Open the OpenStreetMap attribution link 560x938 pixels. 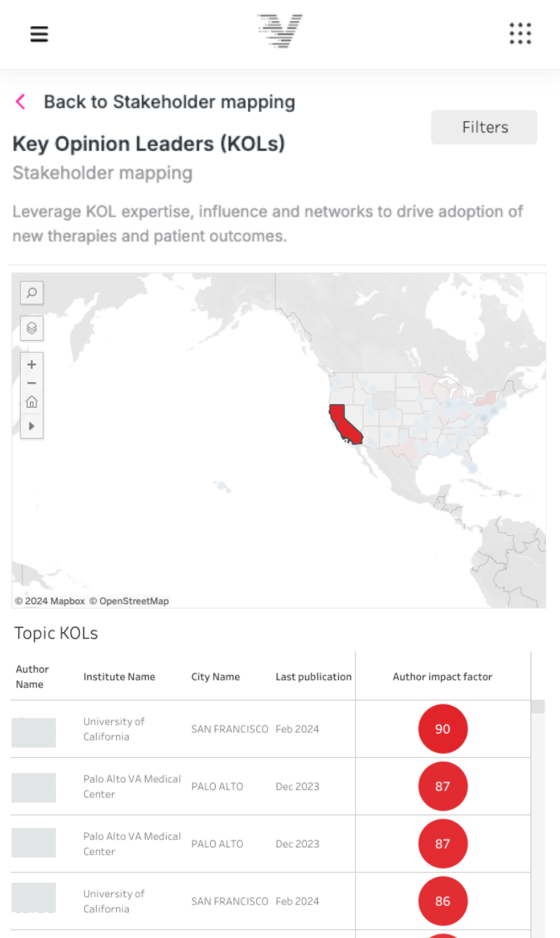tap(134, 601)
